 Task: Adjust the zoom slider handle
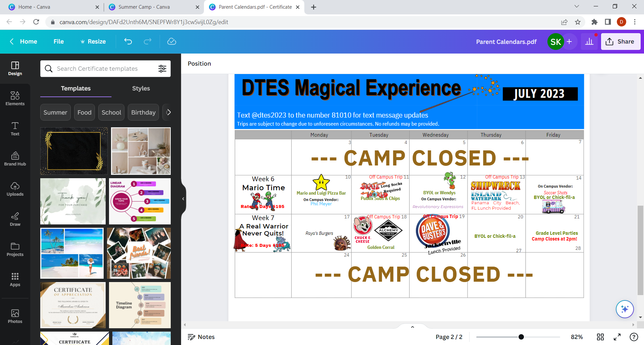pos(521,337)
